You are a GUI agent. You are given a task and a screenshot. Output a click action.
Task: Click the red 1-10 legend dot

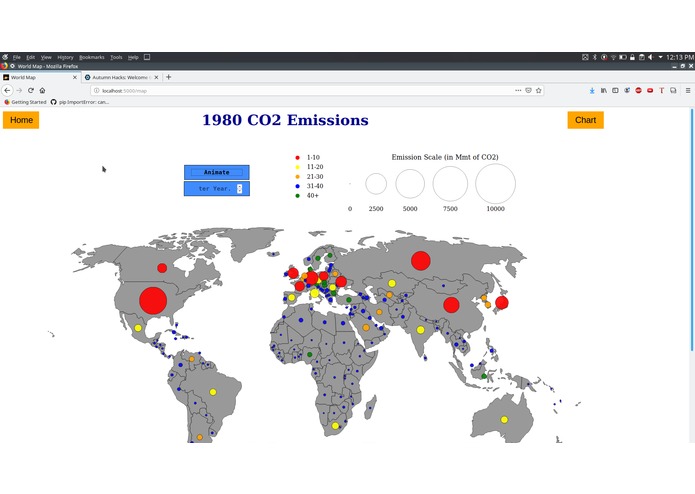297,157
